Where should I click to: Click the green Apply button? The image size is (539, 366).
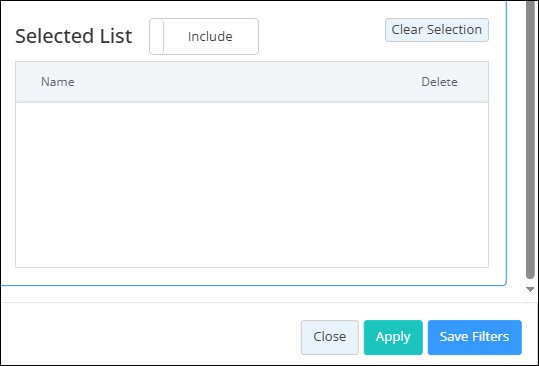tap(393, 337)
